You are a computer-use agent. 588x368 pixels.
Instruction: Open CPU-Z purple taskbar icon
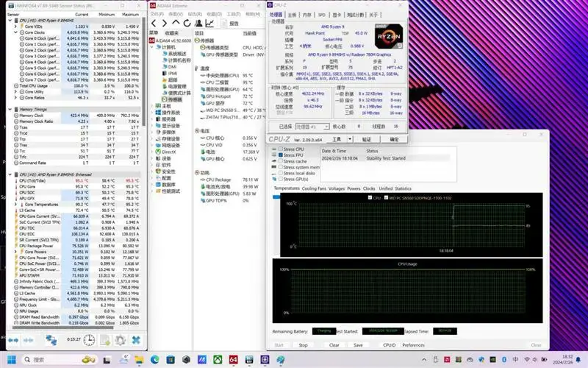pos(265,360)
